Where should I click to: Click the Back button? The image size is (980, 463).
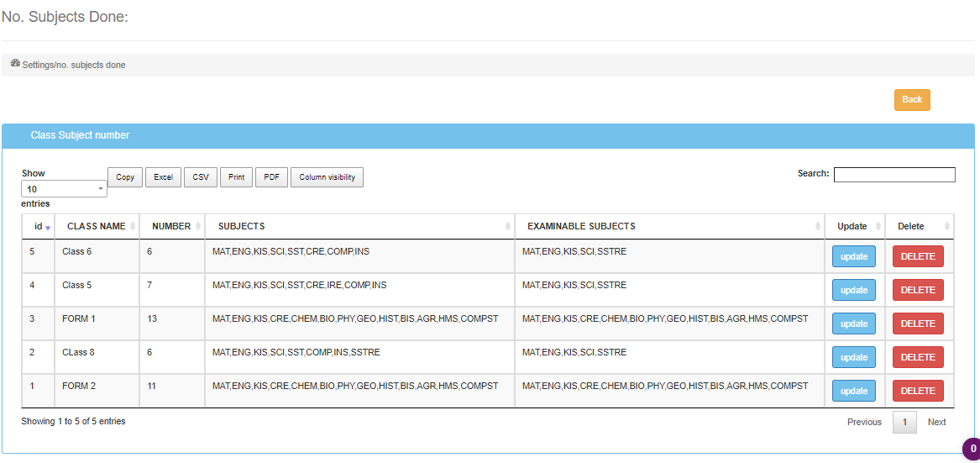[x=912, y=100]
